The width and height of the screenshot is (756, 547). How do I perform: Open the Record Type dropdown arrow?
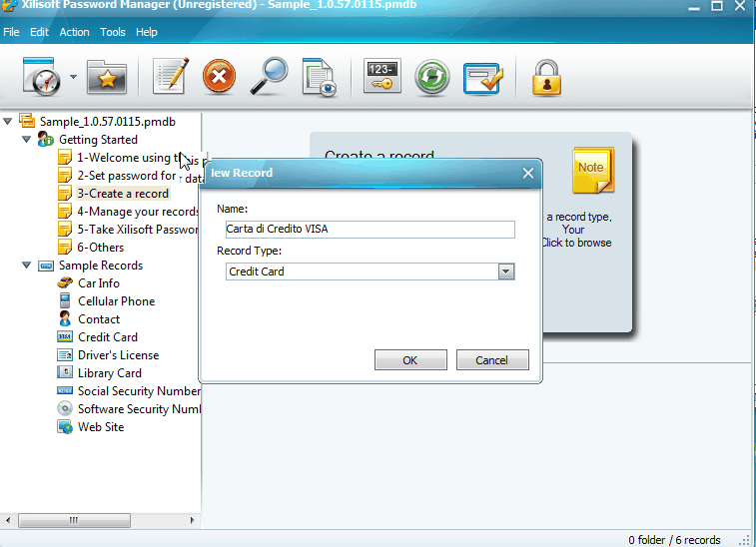click(x=505, y=272)
